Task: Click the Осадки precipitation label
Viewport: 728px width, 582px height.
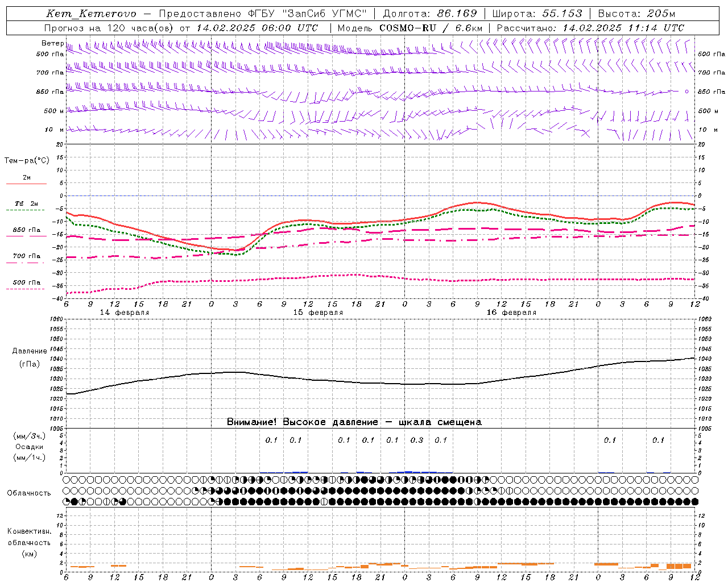Action: click(x=29, y=447)
